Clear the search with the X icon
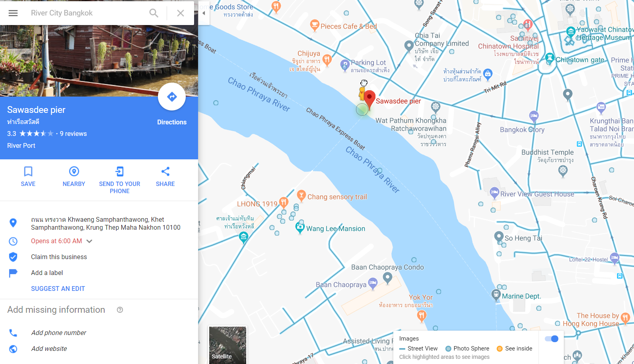The image size is (634, 364). pyautogui.click(x=181, y=13)
